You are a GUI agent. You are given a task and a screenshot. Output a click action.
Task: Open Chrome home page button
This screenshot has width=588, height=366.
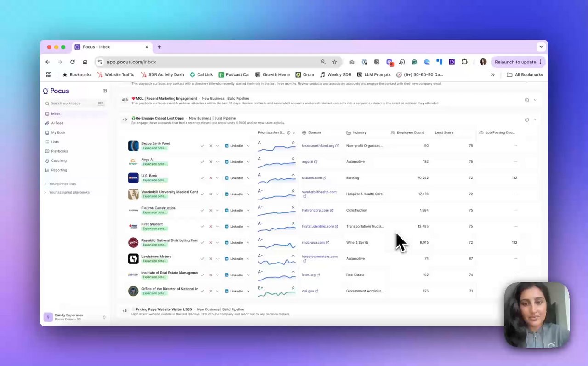point(85,62)
